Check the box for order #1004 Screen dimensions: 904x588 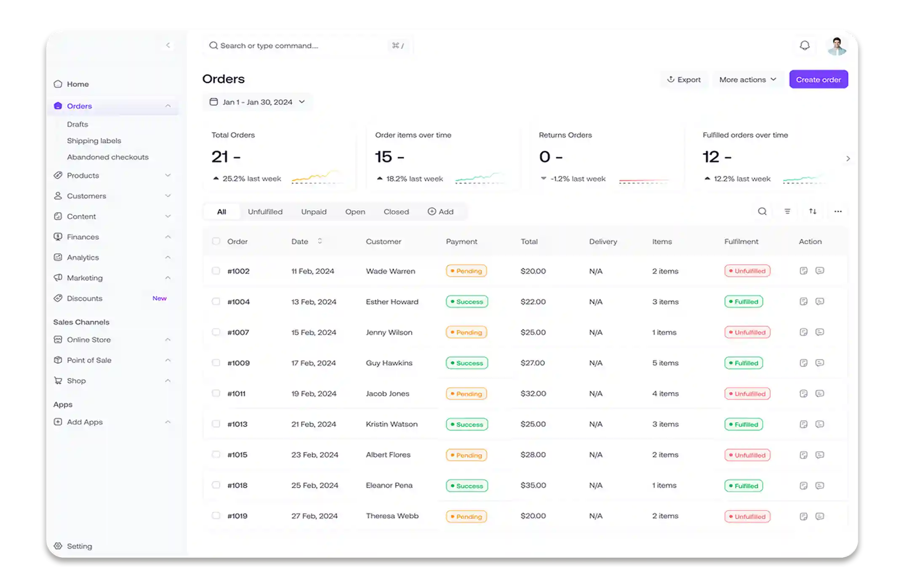[x=216, y=301]
